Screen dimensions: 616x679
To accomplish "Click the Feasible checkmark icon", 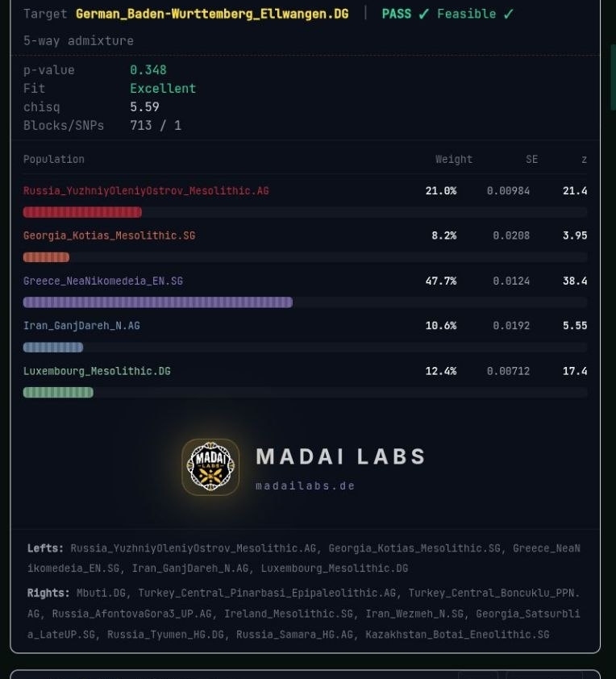I will (x=508, y=14).
